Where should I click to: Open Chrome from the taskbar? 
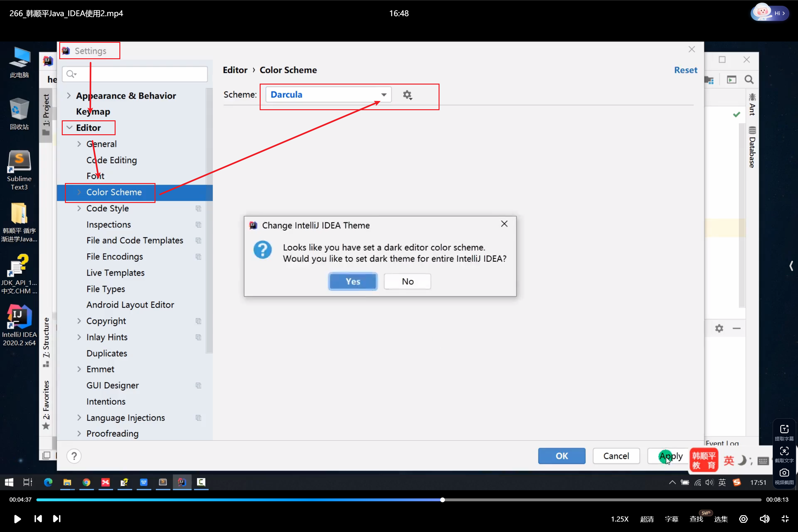click(x=86, y=482)
